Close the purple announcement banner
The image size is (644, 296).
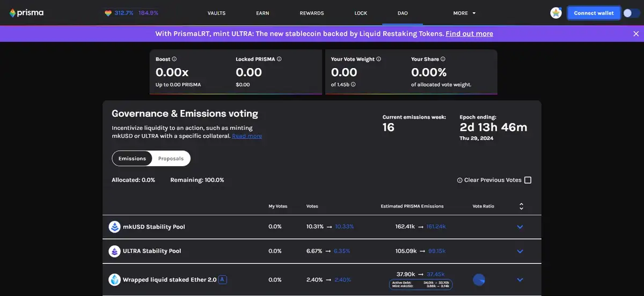tap(636, 34)
